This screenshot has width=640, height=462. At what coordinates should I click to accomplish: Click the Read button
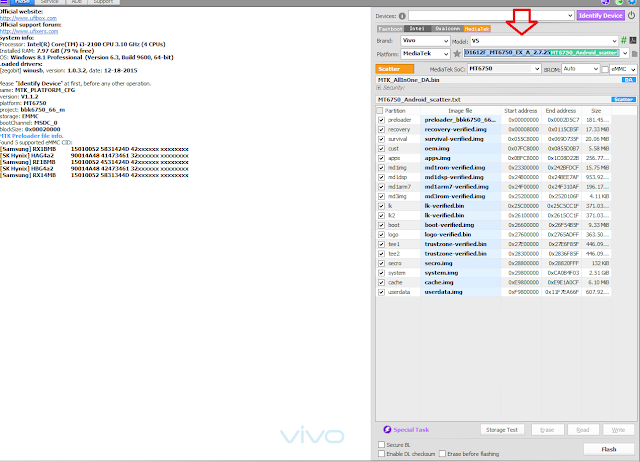point(582,430)
